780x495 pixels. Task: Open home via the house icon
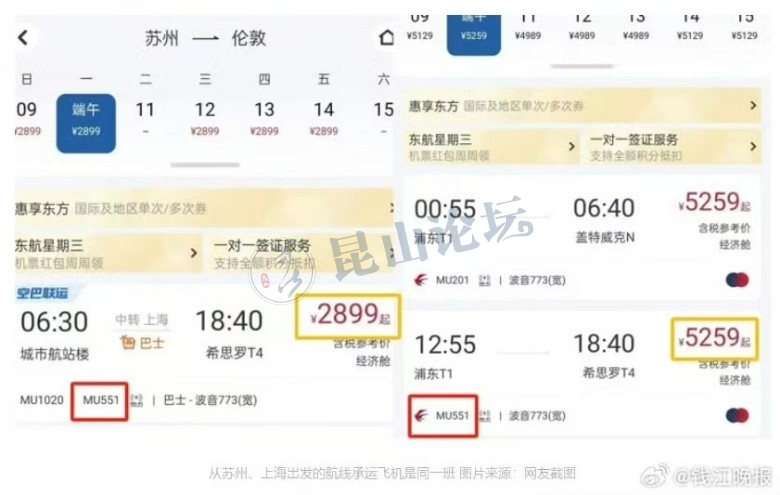tap(387, 38)
